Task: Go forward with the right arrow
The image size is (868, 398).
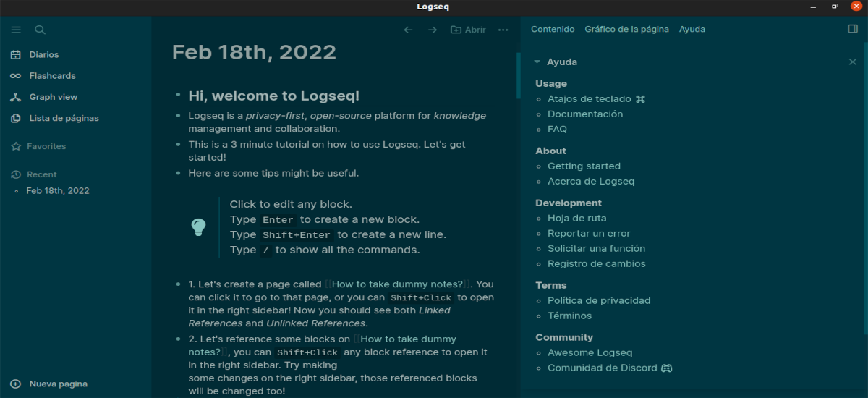Action: coord(433,30)
